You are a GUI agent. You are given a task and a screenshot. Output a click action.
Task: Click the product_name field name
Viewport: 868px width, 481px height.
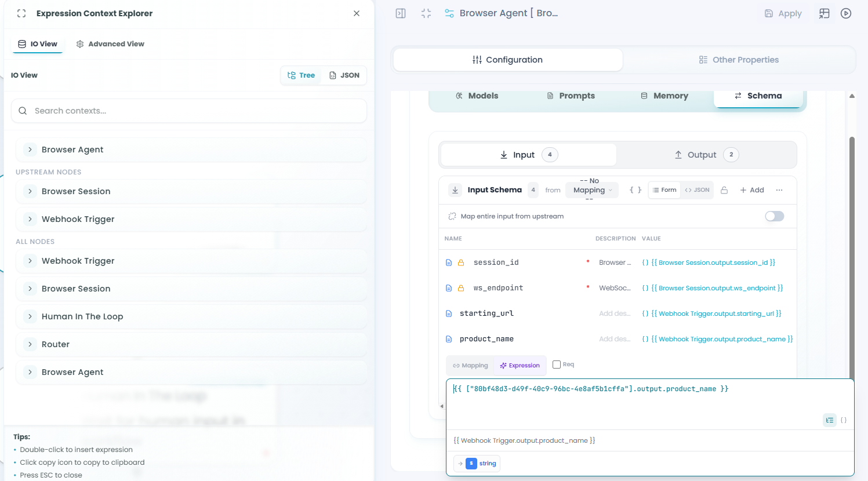486,339
